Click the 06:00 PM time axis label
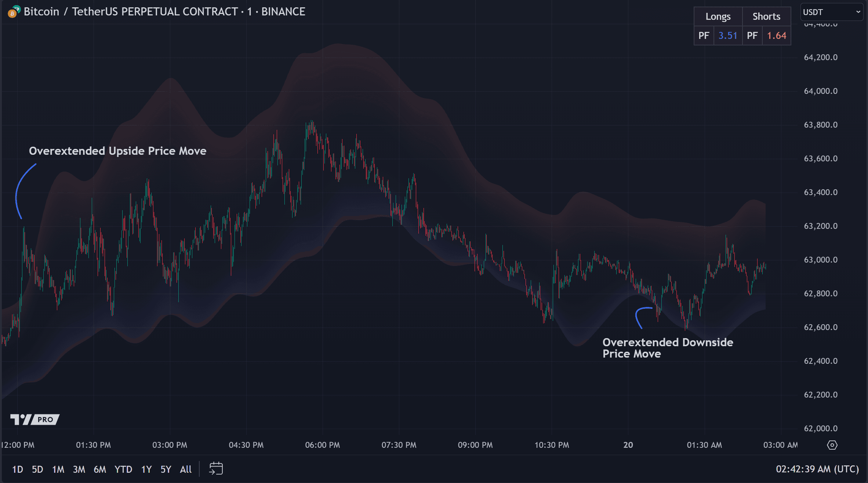The image size is (868, 483). [323, 445]
